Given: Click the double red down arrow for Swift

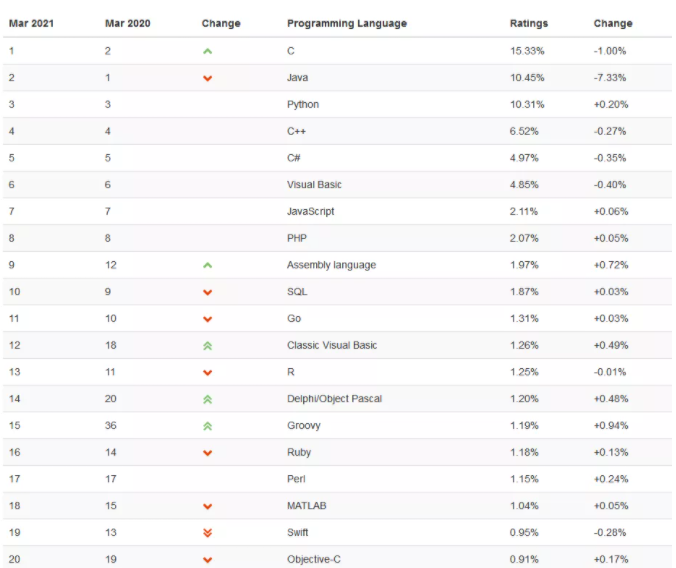Looking at the screenshot, I should [x=207, y=533].
